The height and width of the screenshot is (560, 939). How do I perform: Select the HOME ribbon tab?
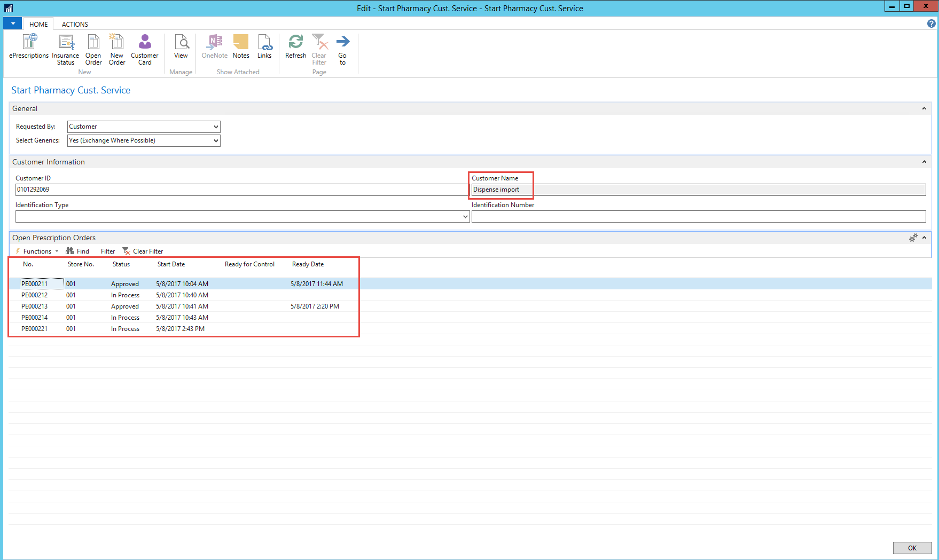(38, 24)
